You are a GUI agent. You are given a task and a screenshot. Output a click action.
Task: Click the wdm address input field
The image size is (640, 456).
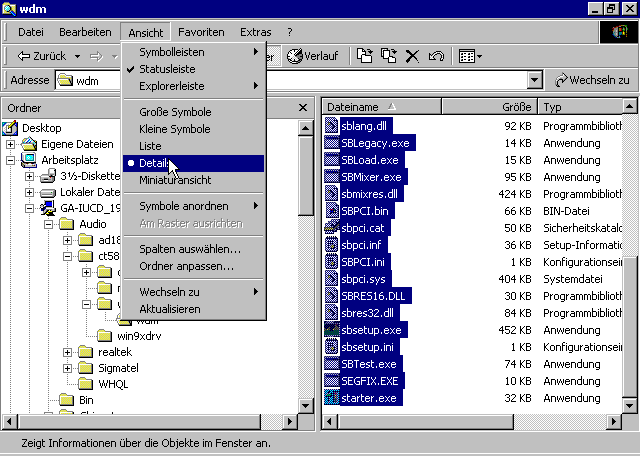[291, 80]
